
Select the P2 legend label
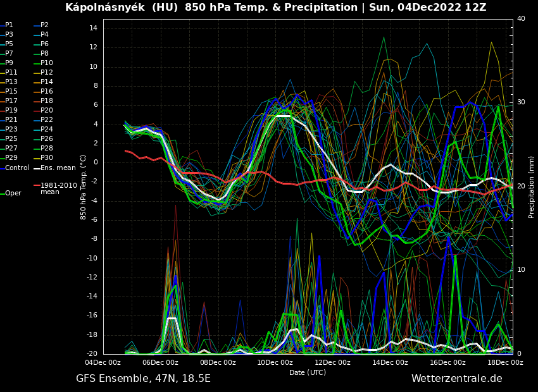click(x=44, y=25)
